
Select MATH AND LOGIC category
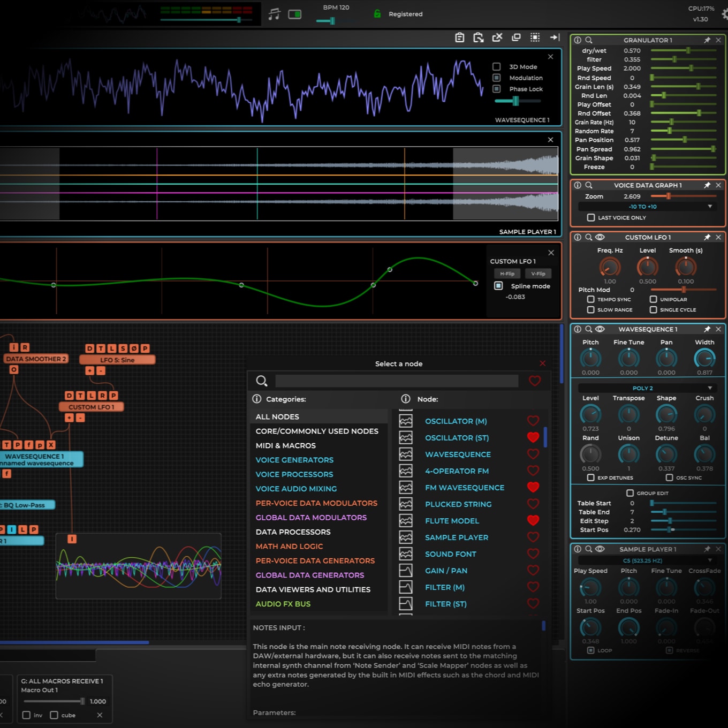318,546
